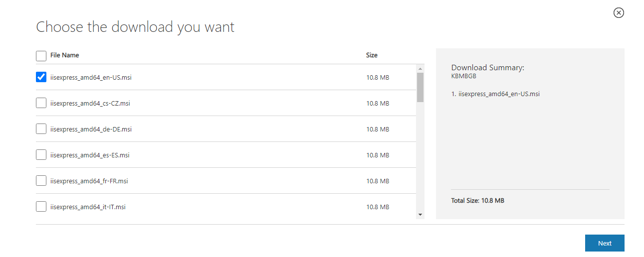The image size is (644, 257).
Task: Click the iisexpress_amd64_fr-FR.msi file name
Action: (x=89, y=181)
